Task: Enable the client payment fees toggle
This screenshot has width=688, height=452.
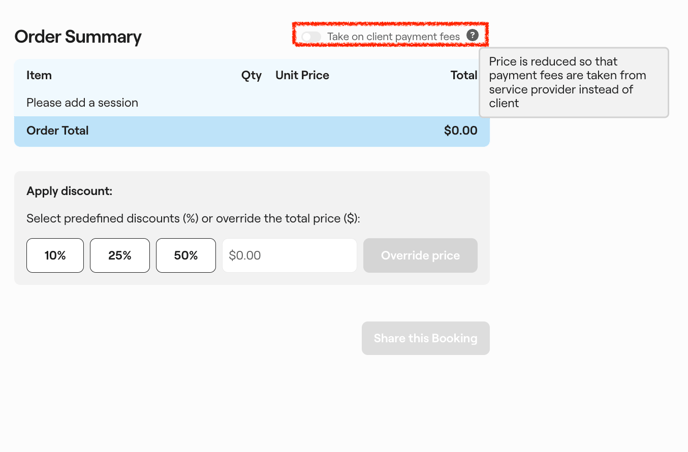Action: tap(312, 37)
